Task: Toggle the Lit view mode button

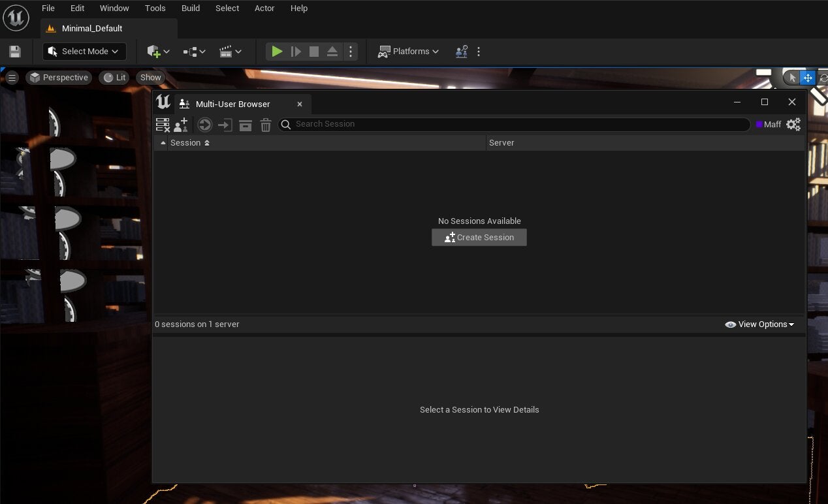Action: (x=115, y=78)
